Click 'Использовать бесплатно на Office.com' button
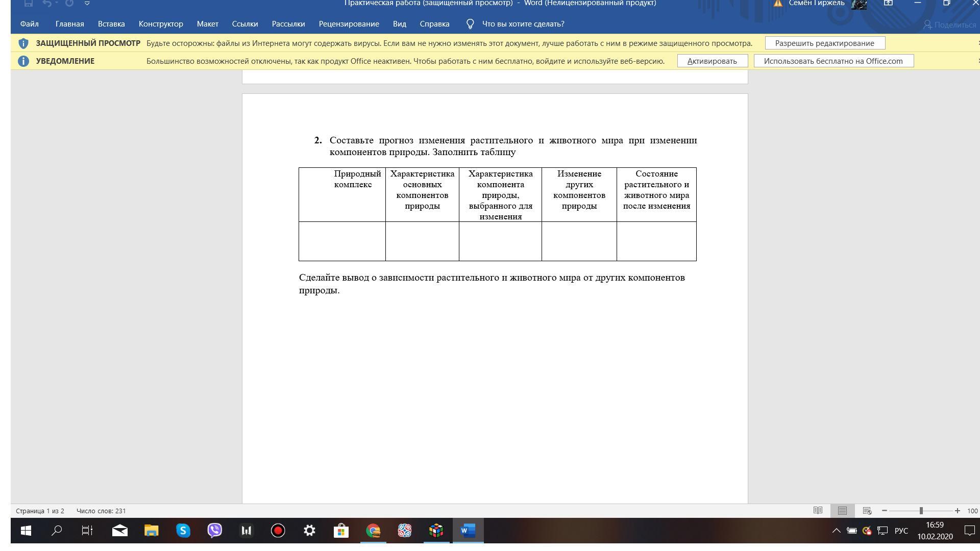 pyautogui.click(x=834, y=61)
